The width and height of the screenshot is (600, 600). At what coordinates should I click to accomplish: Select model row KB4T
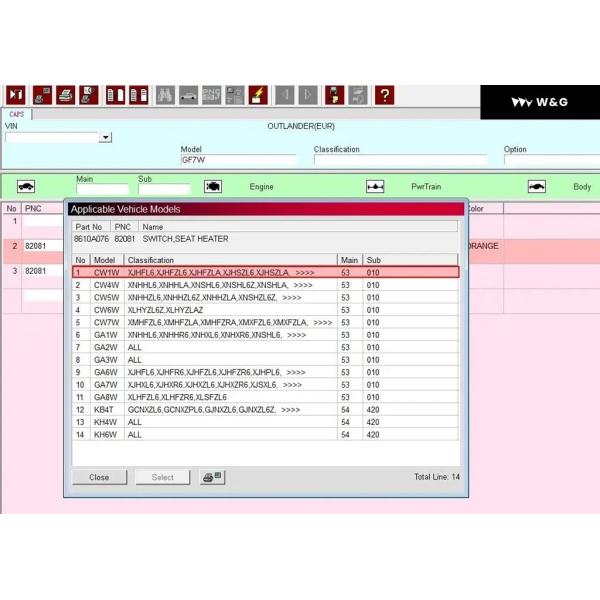click(x=266, y=410)
